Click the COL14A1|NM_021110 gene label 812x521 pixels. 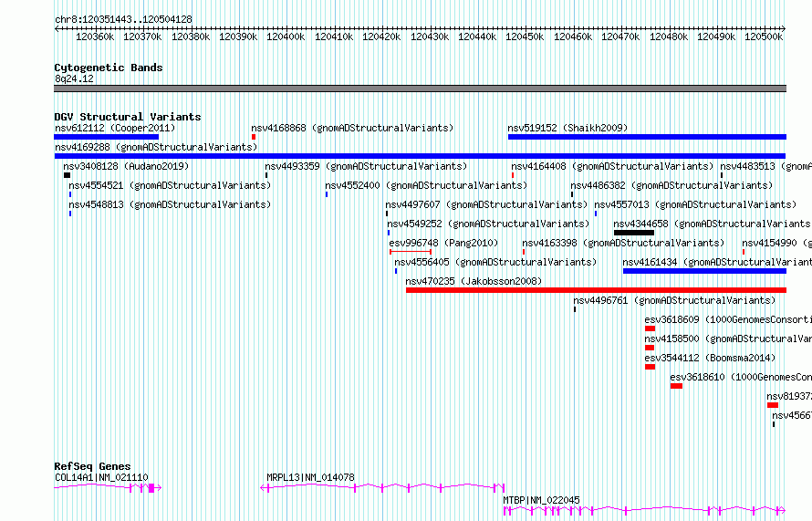pos(101,477)
